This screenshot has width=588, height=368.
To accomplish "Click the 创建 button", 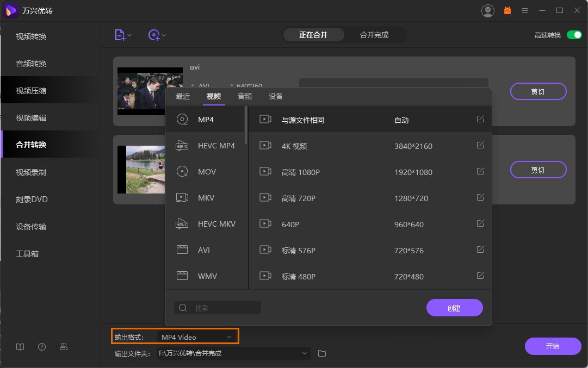I will 454,308.
